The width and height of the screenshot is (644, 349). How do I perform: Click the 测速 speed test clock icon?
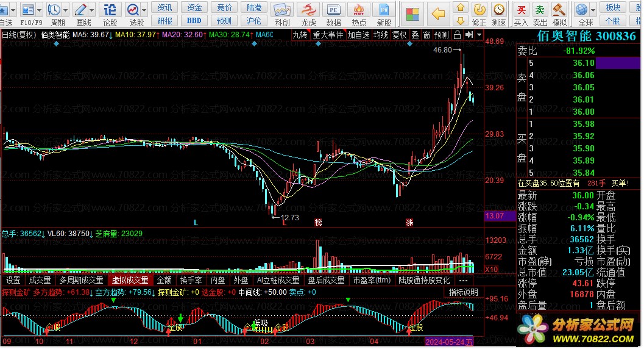pyautogui.click(x=498, y=9)
